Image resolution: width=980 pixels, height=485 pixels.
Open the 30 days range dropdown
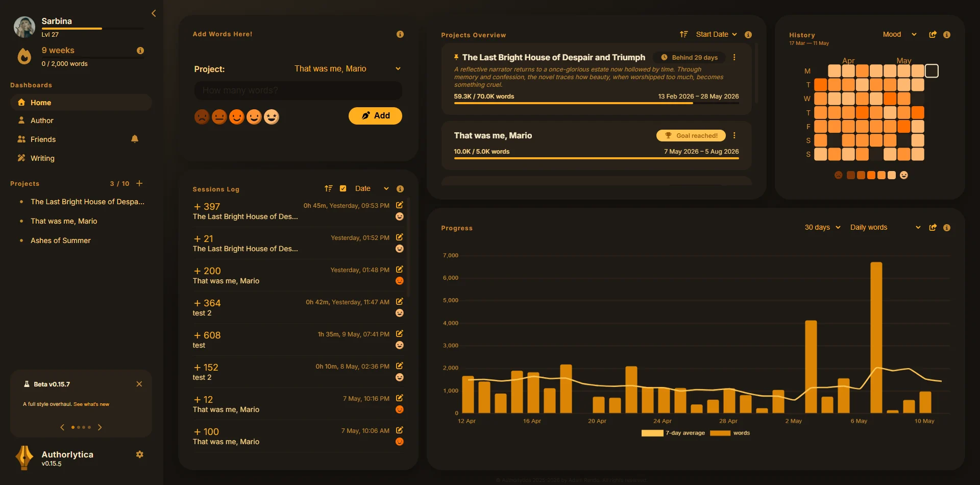coord(822,227)
